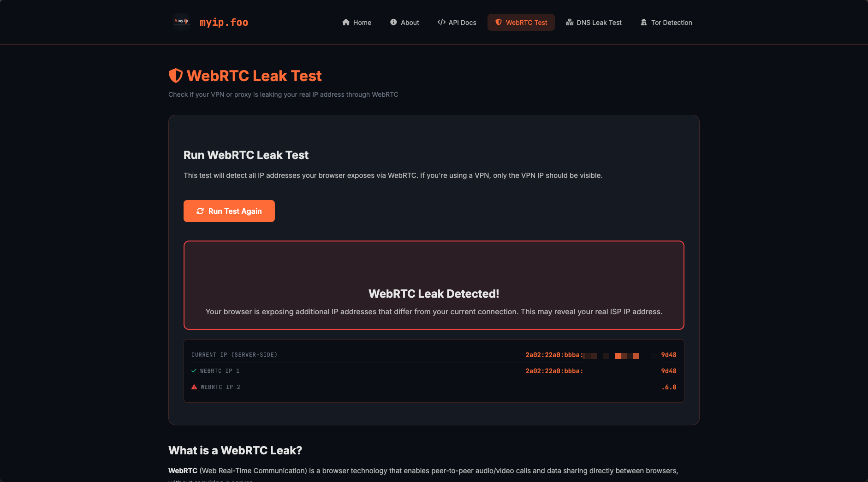Click the info circle icon beside About
This screenshot has height=482, width=868.
[x=393, y=22]
